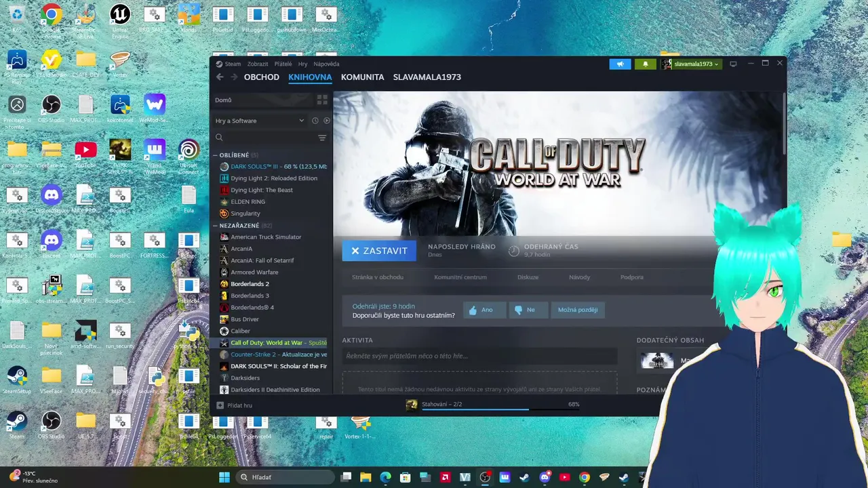Open the Ubisoft Connect desktop icon

pyautogui.click(x=189, y=156)
